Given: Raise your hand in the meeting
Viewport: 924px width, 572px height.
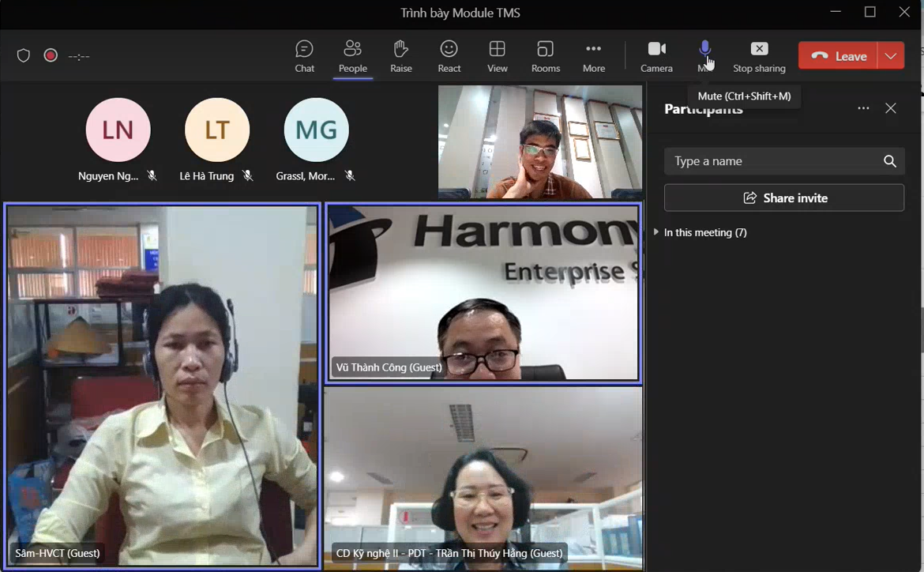Looking at the screenshot, I should (400, 56).
